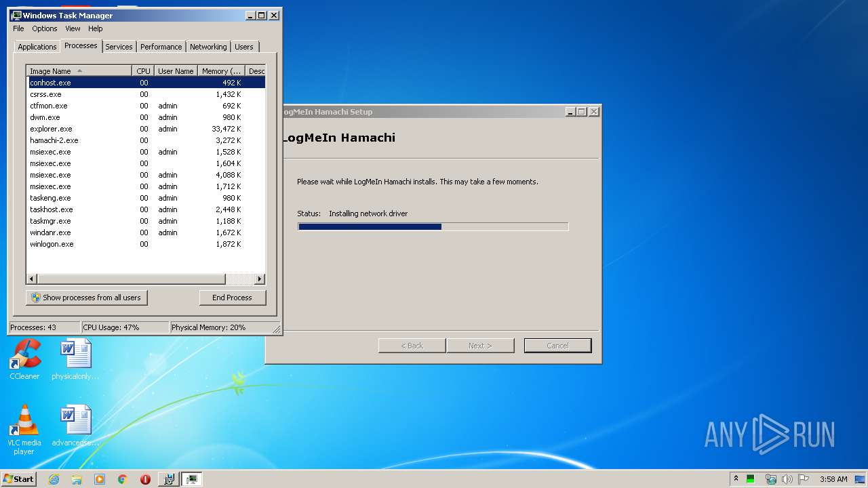This screenshot has width=868, height=488.
Task: Click the disabled Next button in Hamachi Setup
Action: tap(480, 346)
